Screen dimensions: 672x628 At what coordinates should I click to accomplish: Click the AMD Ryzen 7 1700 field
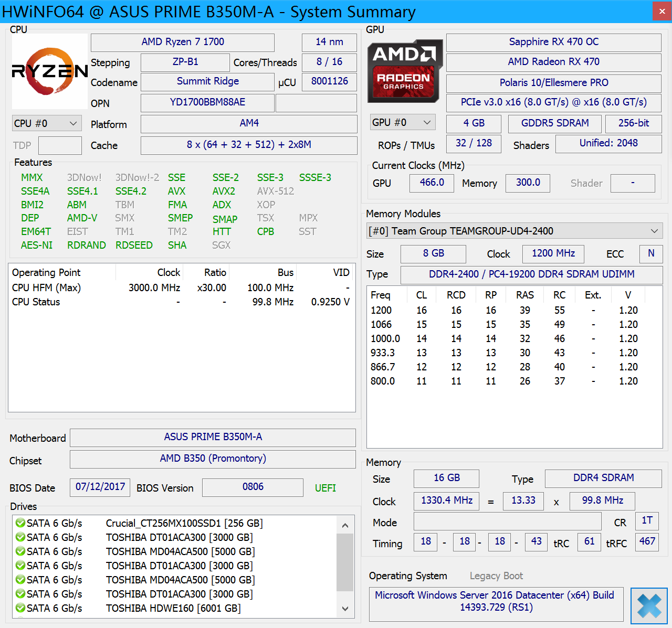[x=183, y=42]
